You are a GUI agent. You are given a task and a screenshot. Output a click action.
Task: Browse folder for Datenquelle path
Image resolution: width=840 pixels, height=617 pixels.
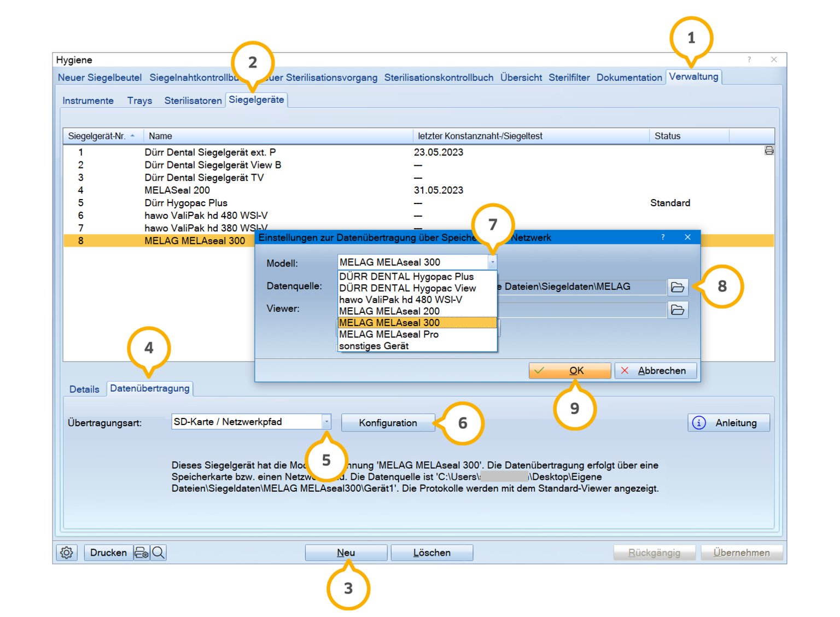pyautogui.click(x=678, y=287)
